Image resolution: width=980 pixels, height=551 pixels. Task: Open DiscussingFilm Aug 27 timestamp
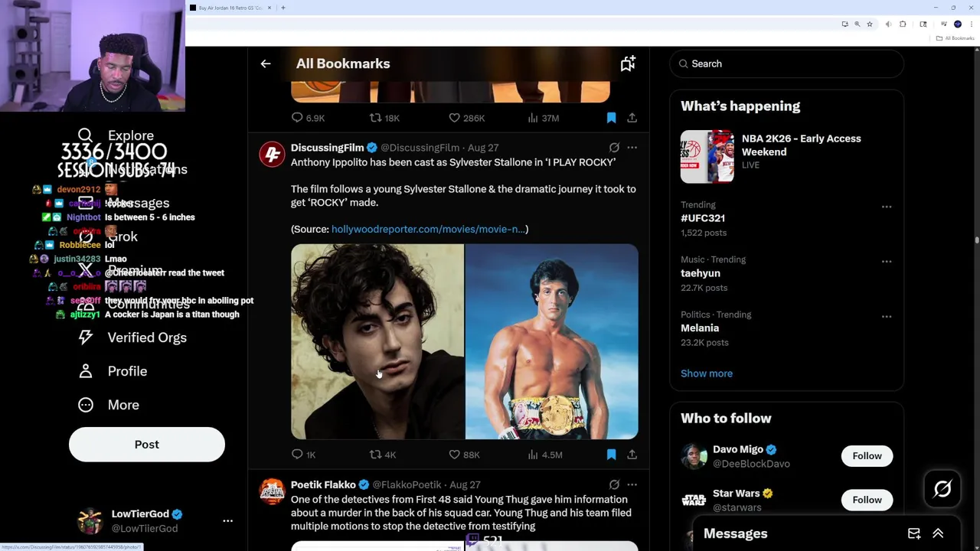tap(483, 148)
